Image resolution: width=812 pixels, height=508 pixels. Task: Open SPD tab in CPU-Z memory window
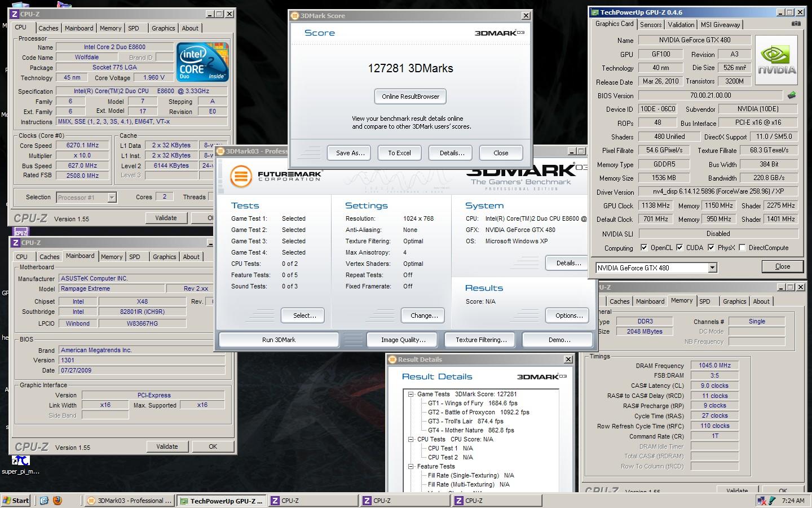coord(704,301)
